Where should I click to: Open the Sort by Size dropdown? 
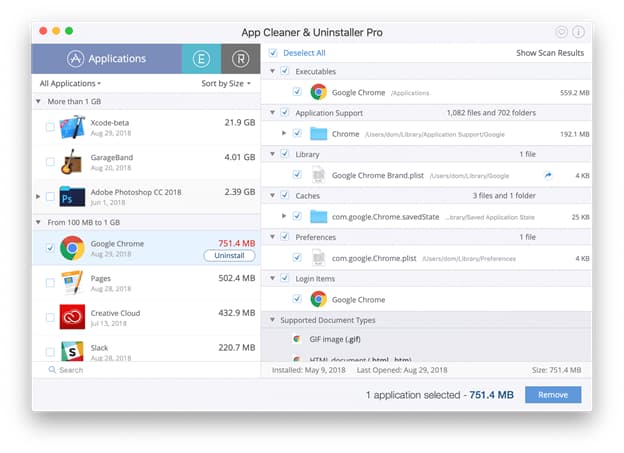226,84
